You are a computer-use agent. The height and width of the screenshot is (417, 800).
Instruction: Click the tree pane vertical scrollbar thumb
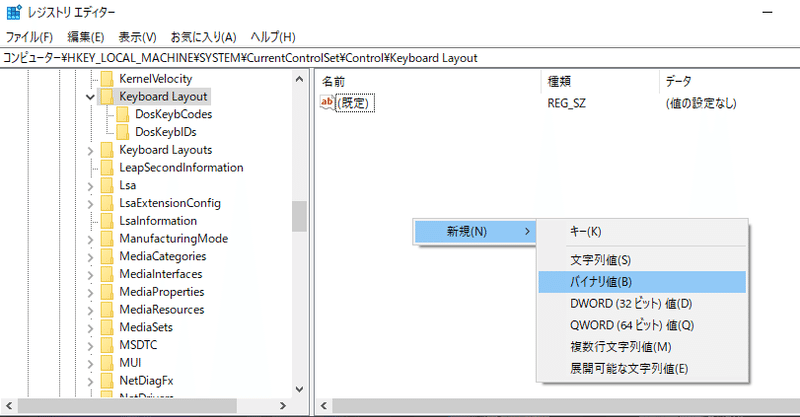pyautogui.click(x=299, y=216)
